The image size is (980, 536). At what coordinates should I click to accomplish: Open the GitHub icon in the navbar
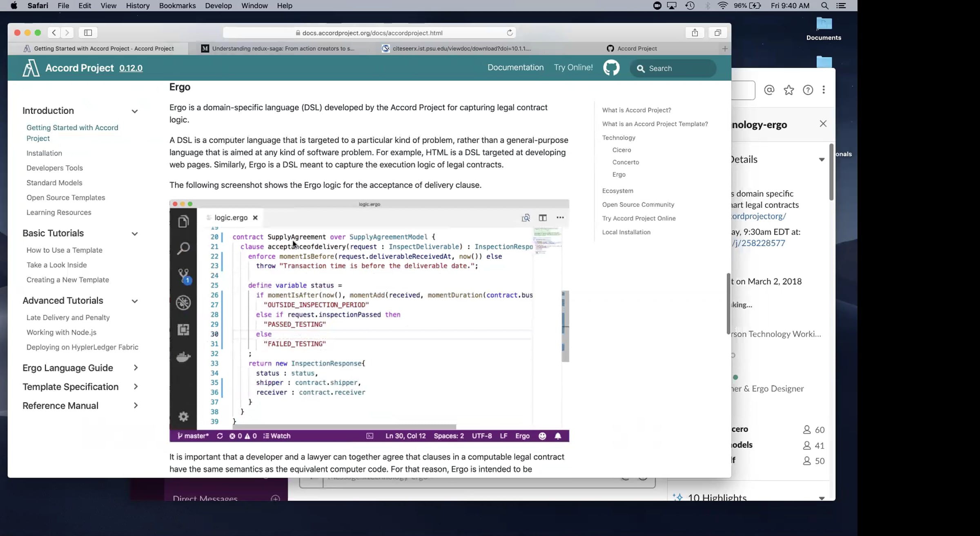click(x=611, y=68)
